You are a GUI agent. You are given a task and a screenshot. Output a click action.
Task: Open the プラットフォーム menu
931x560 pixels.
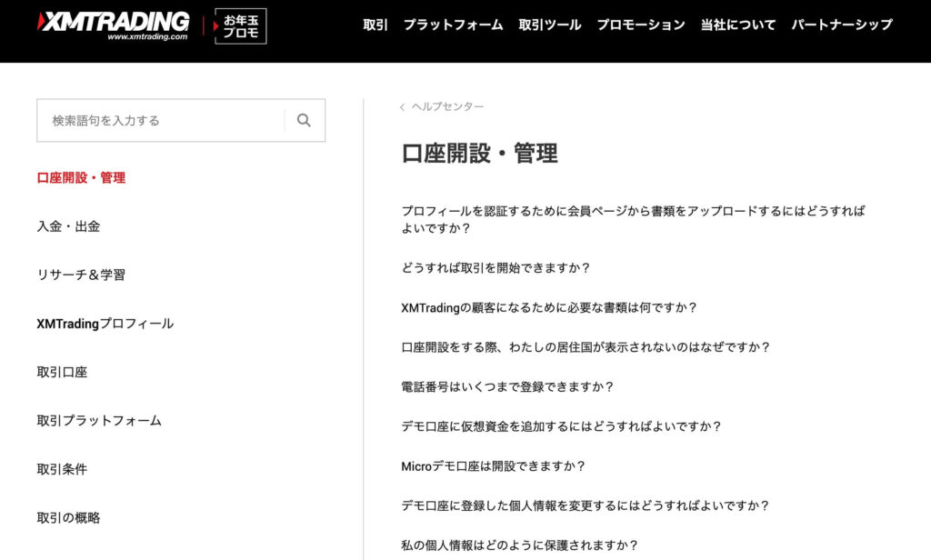tap(453, 25)
